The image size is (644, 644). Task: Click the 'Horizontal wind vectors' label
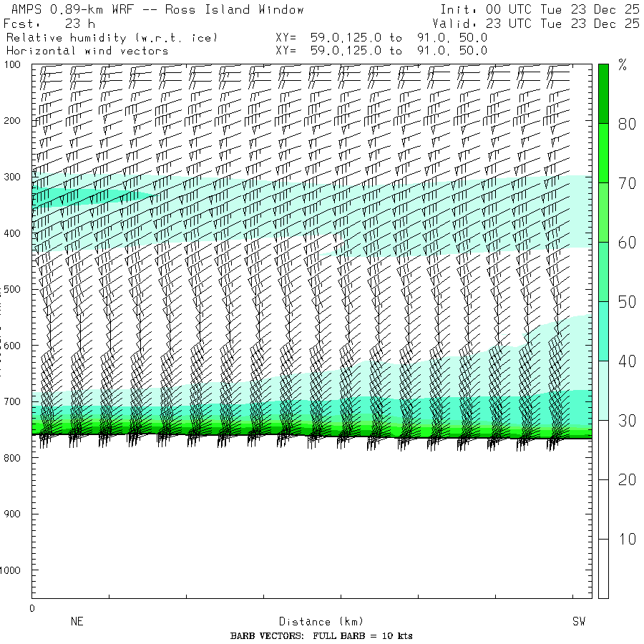[87, 51]
